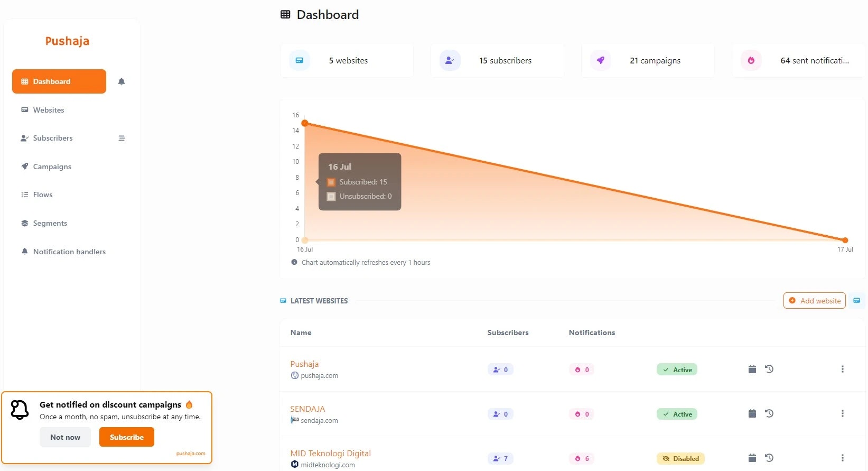The width and height of the screenshot is (868, 471).
Task: Open three-dot menu for Pushaja row
Action: pos(842,369)
